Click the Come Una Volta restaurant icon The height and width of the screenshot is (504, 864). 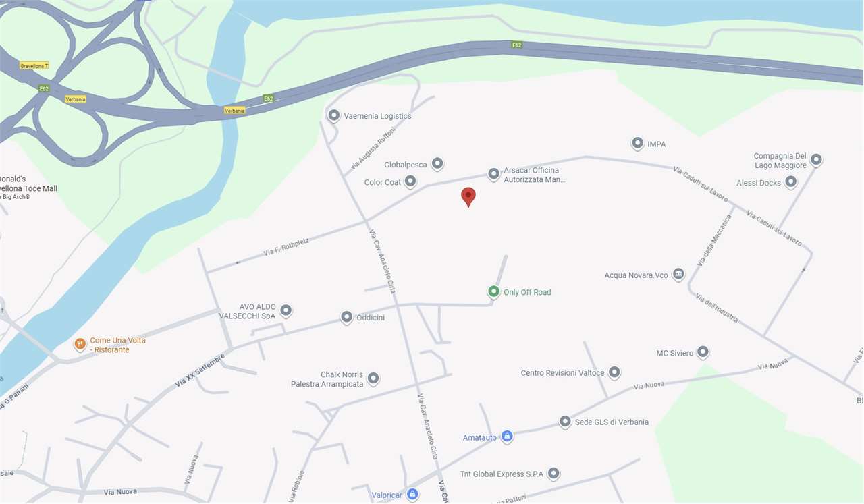(80, 344)
